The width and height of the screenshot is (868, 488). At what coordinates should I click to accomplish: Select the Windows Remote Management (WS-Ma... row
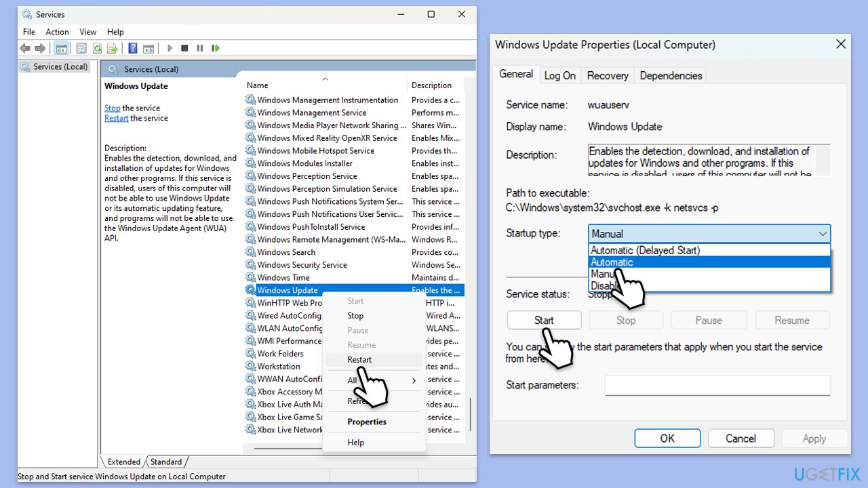[353, 239]
